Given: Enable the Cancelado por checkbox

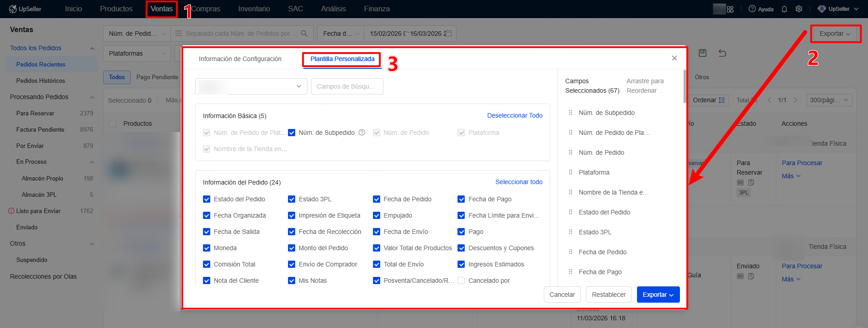Looking at the screenshot, I should click(x=461, y=280).
